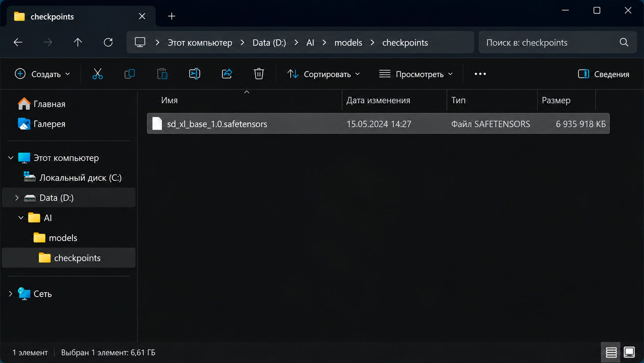Switch to details list view icon
Viewport: 644px width, 363px height.
[x=611, y=353]
